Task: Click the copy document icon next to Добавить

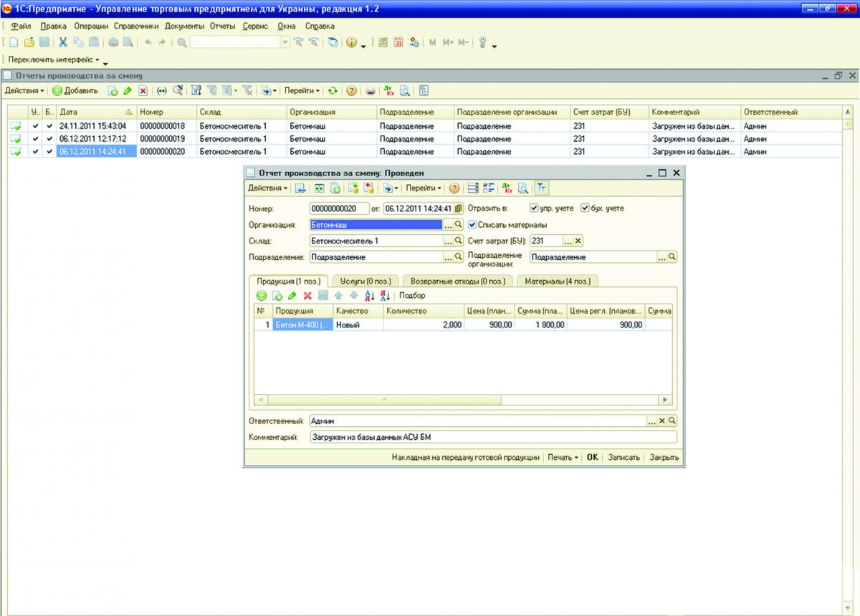Action: (x=113, y=91)
